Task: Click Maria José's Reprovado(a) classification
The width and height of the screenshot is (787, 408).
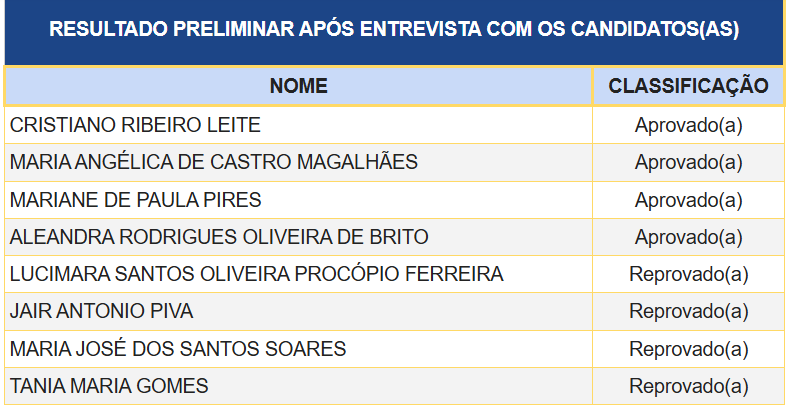Action: tap(688, 349)
